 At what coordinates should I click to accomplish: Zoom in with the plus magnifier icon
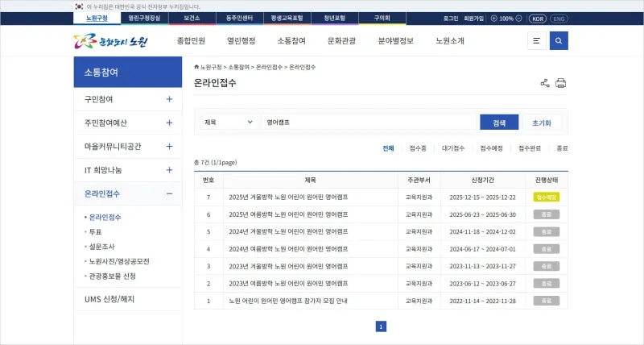(x=493, y=18)
